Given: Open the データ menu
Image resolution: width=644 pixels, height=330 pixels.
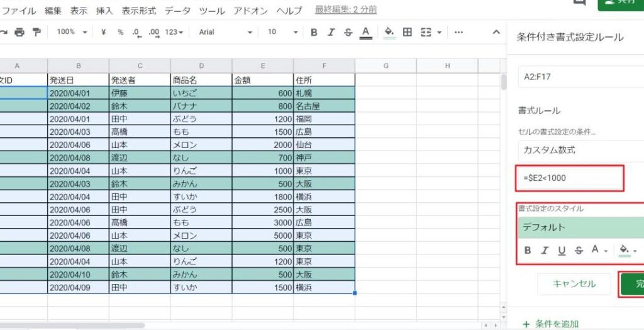Looking at the screenshot, I should coord(177,11).
